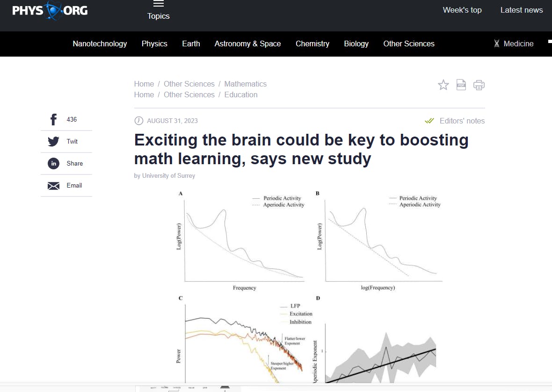The width and height of the screenshot is (552, 392).
Task: Open Latest news section
Action: coord(522,10)
